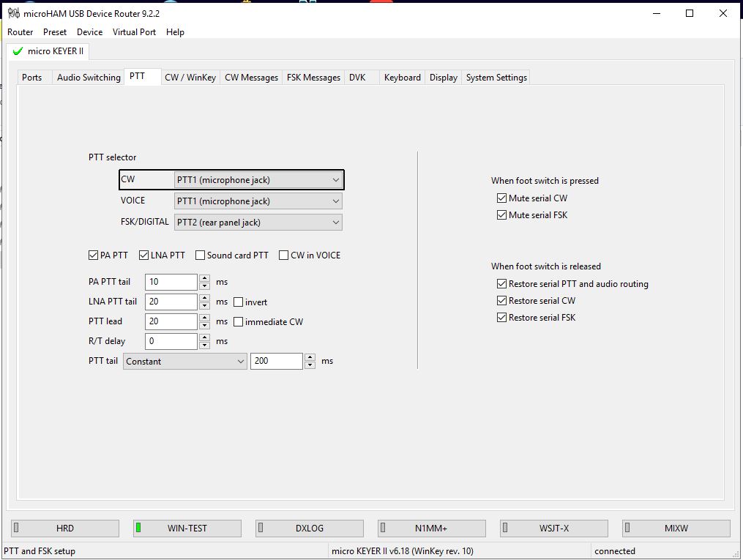Click the MIXW preset indicator light
This screenshot has width=743, height=560.
pyautogui.click(x=627, y=527)
